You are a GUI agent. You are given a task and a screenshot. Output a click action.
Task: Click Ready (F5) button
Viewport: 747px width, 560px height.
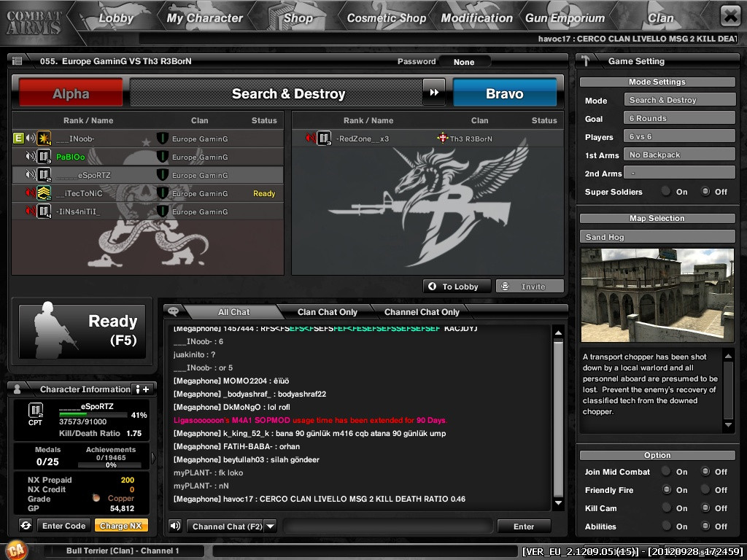coord(82,332)
